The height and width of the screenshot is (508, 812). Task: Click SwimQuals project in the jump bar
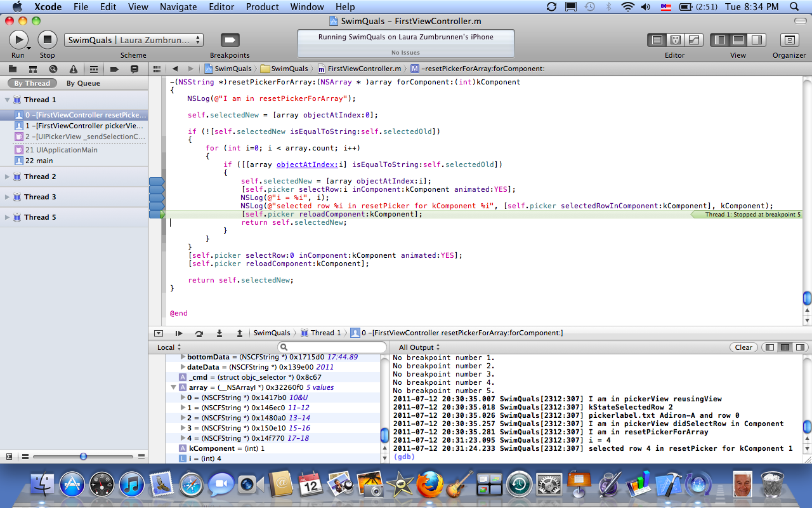pyautogui.click(x=228, y=69)
